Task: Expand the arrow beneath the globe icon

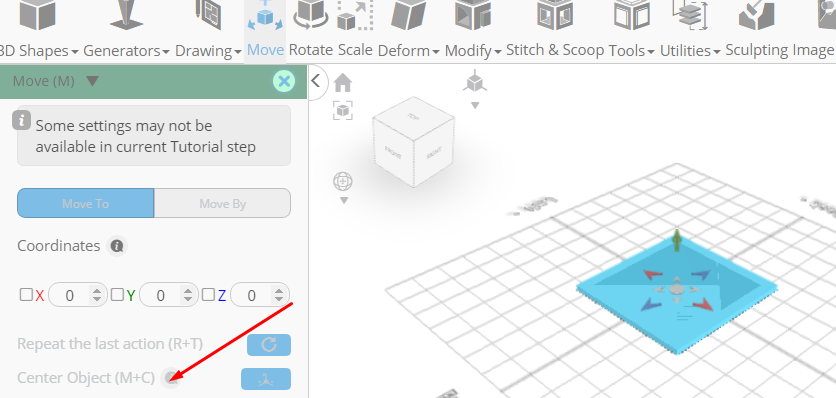Action: (x=344, y=201)
